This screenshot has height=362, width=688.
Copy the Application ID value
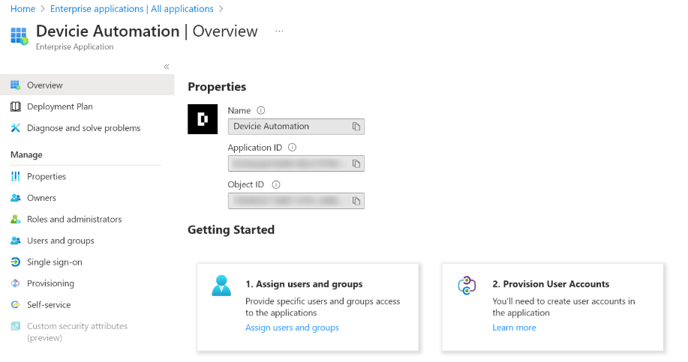coord(356,164)
